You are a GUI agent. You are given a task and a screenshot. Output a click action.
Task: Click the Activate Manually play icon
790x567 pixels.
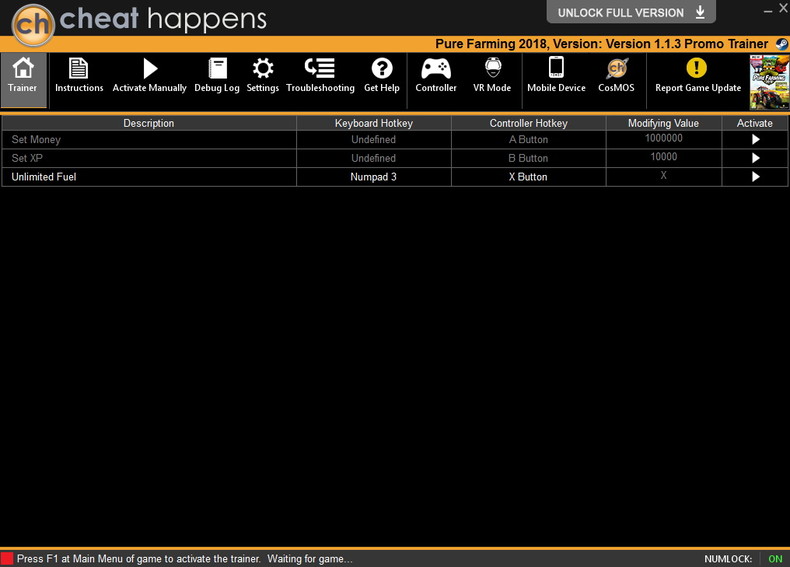click(x=150, y=68)
